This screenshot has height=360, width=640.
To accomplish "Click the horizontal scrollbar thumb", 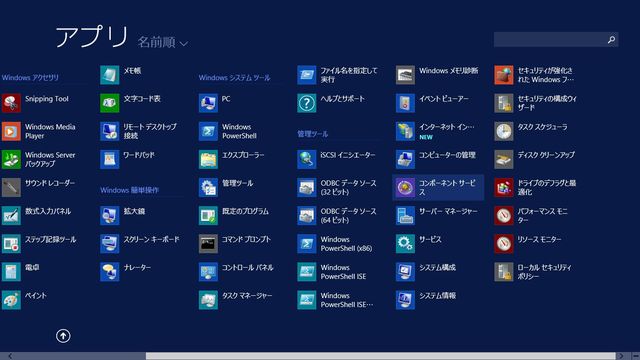I will pyautogui.click(x=380, y=356).
